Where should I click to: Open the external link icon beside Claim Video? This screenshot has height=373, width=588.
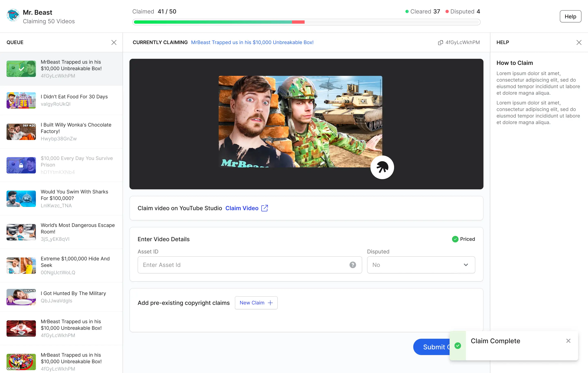[x=264, y=208]
